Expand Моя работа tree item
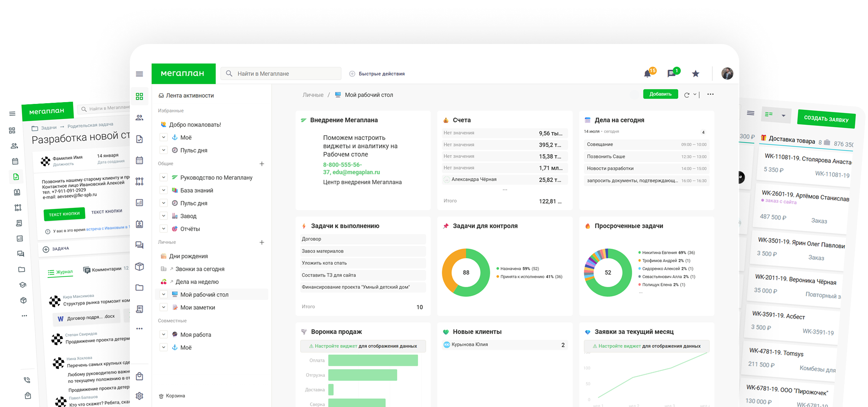The height and width of the screenshot is (407, 868). click(x=164, y=334)
